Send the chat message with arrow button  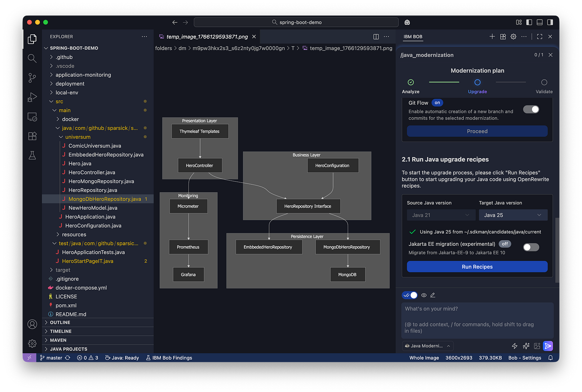[548, 346]
